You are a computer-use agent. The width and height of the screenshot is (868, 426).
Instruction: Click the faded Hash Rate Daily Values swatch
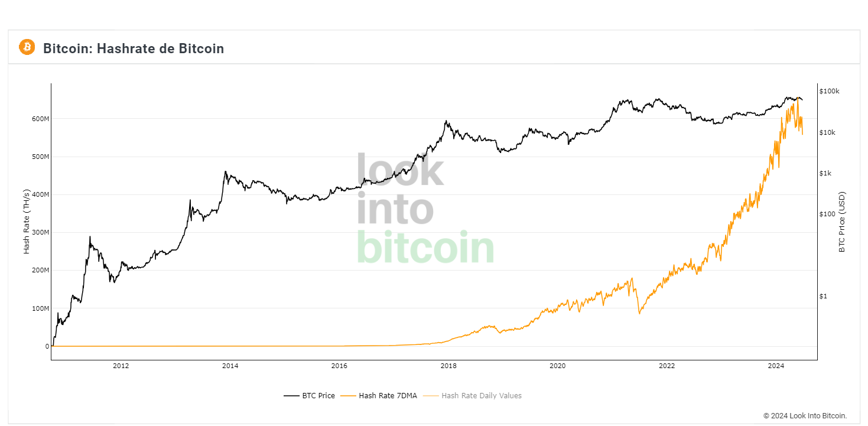pyautogui.click(x=431, y=396)
